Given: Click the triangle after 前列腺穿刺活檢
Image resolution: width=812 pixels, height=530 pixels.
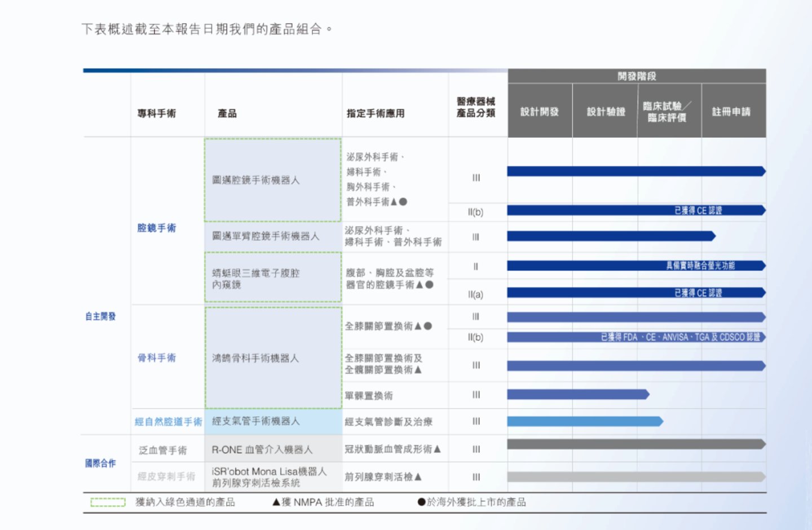Looking at the screenshot, I should tap(418, 477).
